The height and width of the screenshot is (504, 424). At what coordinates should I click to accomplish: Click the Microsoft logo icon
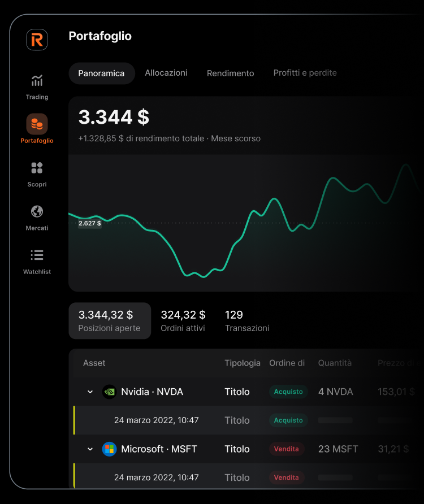pos(109,449)
